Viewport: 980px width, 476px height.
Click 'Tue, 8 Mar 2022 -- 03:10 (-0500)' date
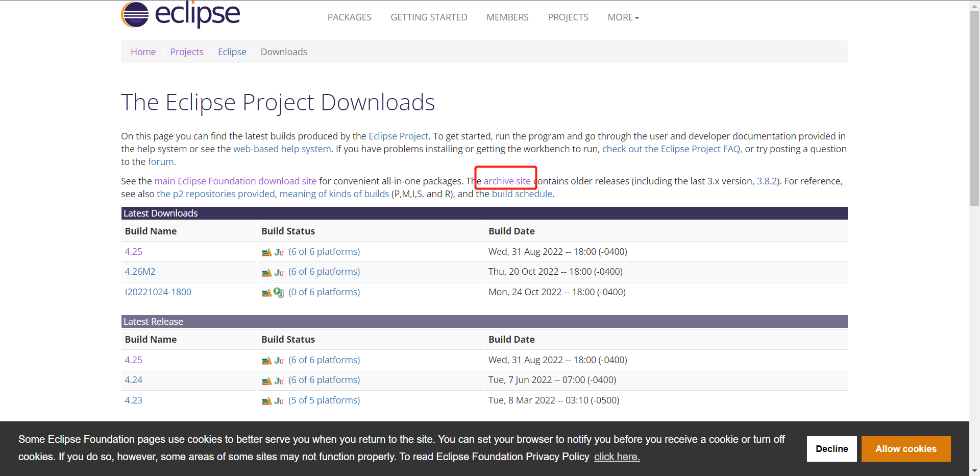tap(554, 400)
